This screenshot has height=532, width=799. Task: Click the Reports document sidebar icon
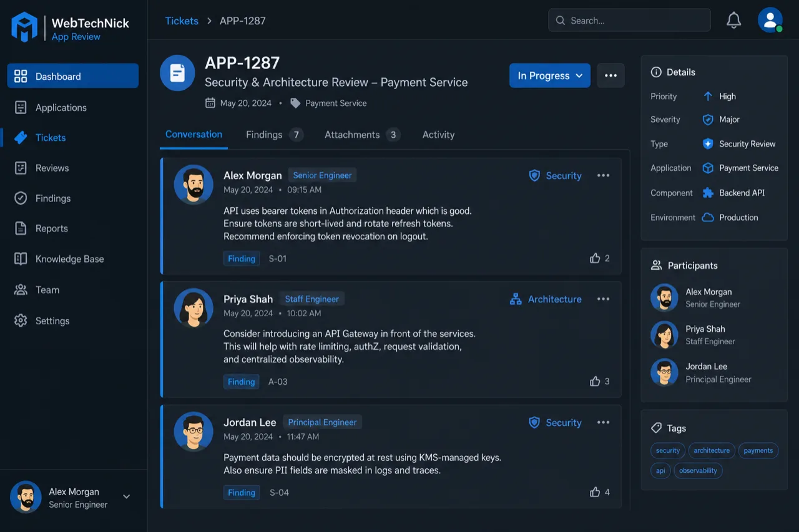(21, 228)
